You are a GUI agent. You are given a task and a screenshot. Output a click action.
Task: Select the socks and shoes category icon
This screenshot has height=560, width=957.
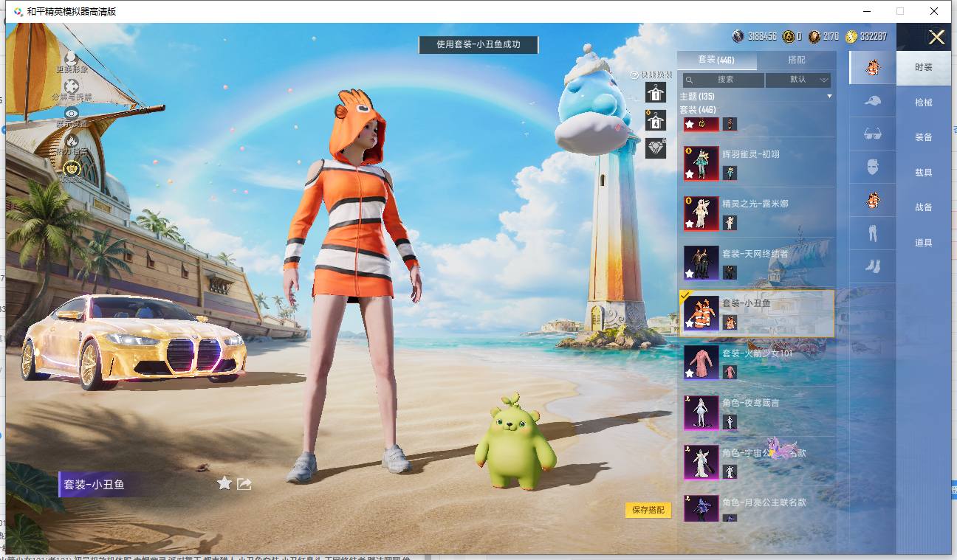click(872, 266)
